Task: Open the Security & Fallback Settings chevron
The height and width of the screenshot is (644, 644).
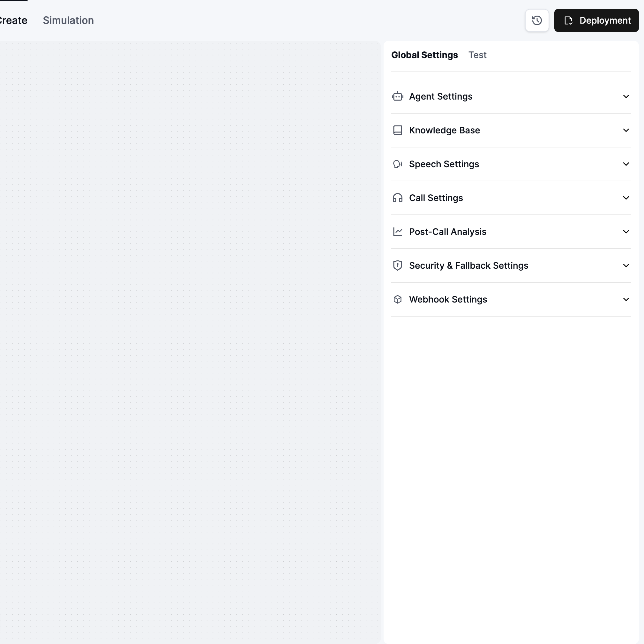Action: tap(626, 266)
